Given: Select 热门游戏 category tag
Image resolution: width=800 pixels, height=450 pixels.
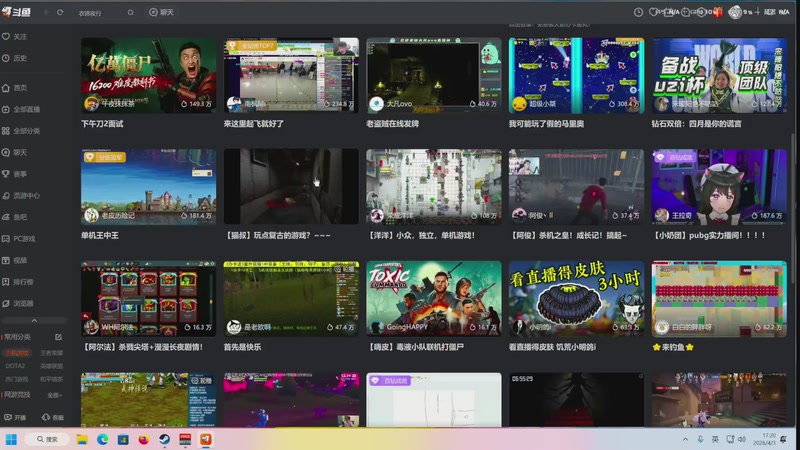Looking at the screenshot, I should (17, 379).
